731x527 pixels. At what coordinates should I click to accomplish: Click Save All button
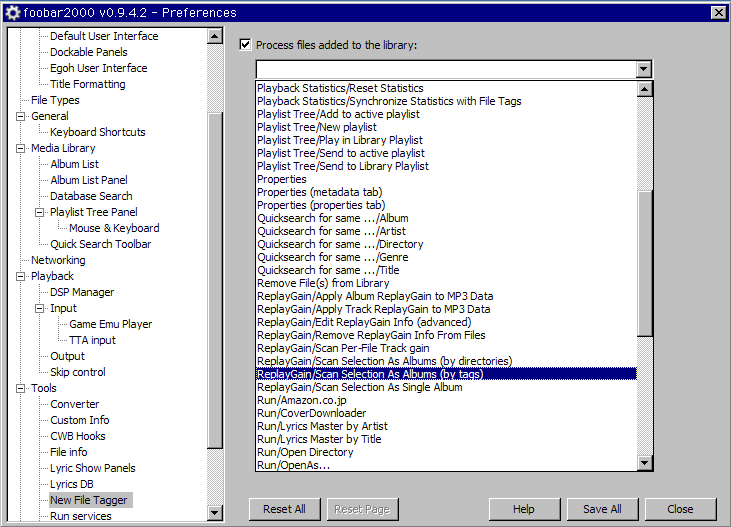click(602, 509)
